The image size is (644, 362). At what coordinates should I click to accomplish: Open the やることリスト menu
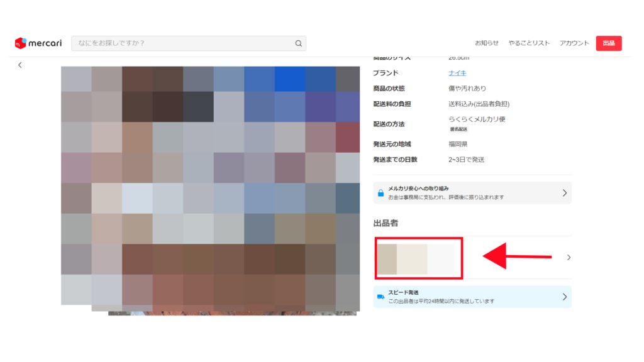529,43
